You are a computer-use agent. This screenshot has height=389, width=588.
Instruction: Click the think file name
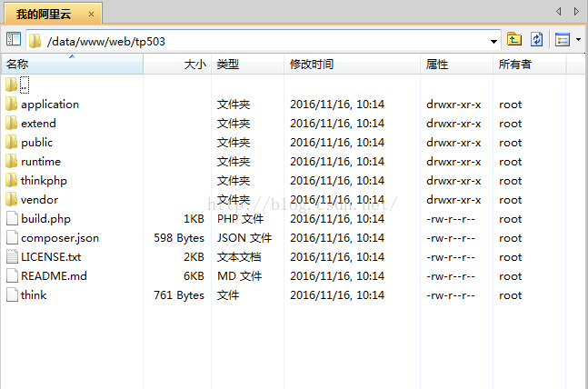point(34,295)
